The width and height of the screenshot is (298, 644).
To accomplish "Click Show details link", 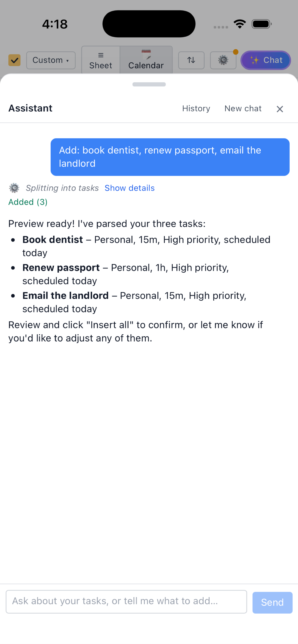I will (x=130, y=188).
